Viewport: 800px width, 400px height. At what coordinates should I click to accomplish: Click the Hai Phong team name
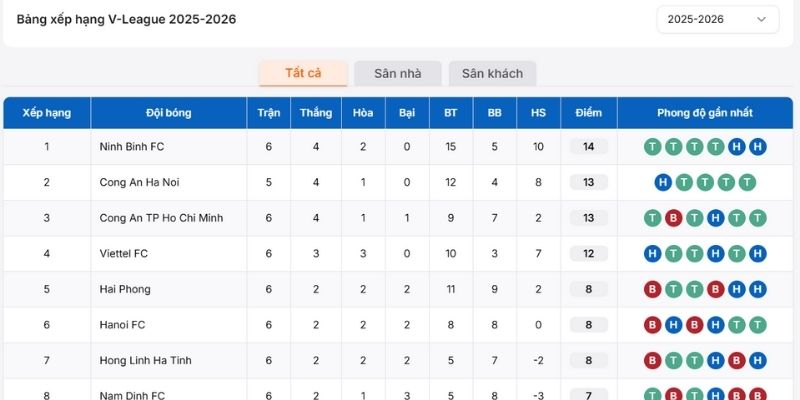pos(125,289)
